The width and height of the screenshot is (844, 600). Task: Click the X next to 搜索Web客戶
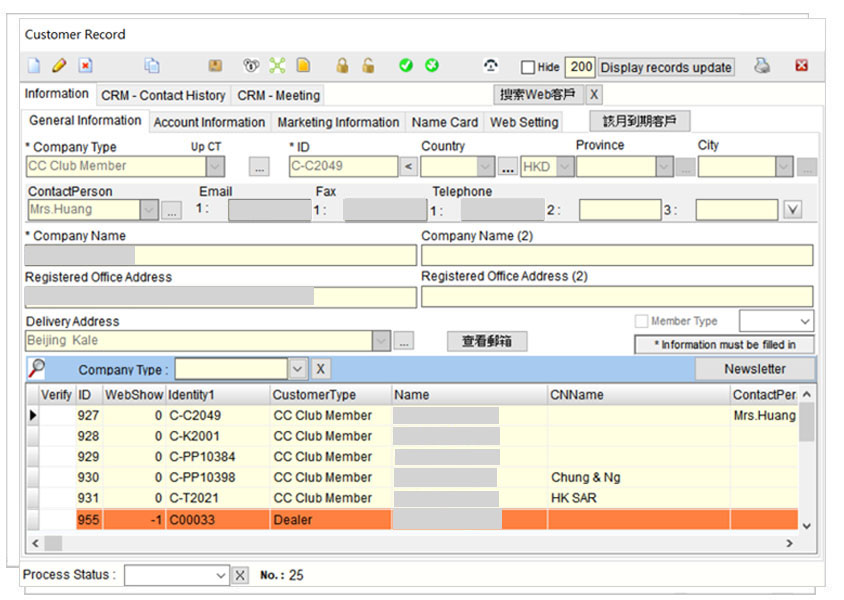[594, 95]
